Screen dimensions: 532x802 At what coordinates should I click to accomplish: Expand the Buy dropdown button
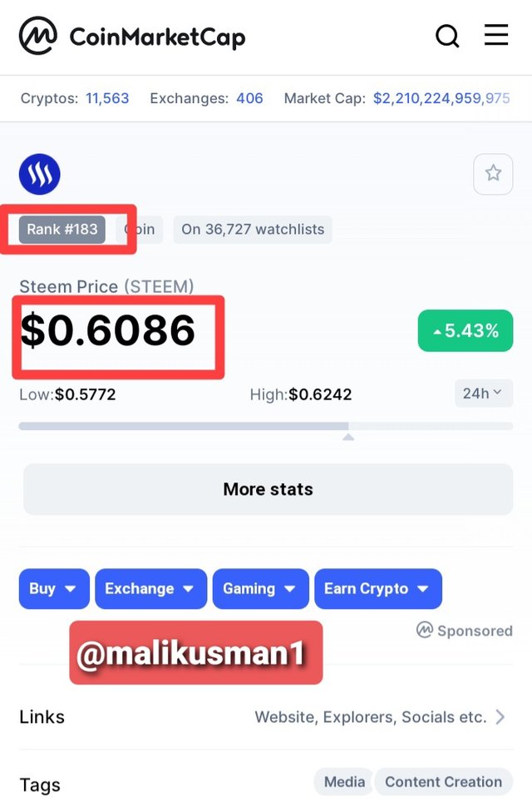[54, 589]
